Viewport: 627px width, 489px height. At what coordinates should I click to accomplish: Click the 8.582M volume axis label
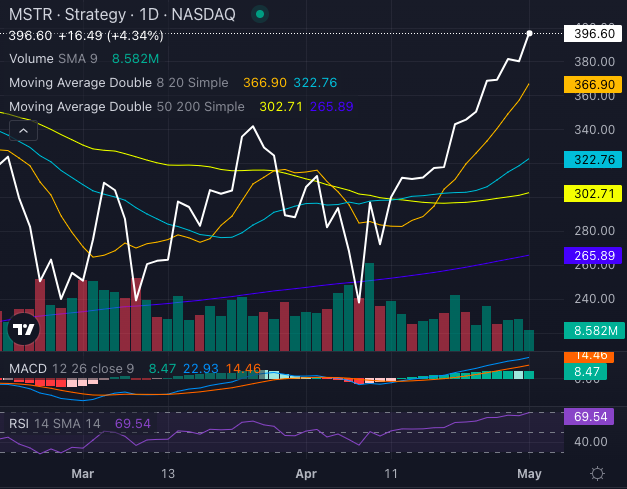(593, 331)
